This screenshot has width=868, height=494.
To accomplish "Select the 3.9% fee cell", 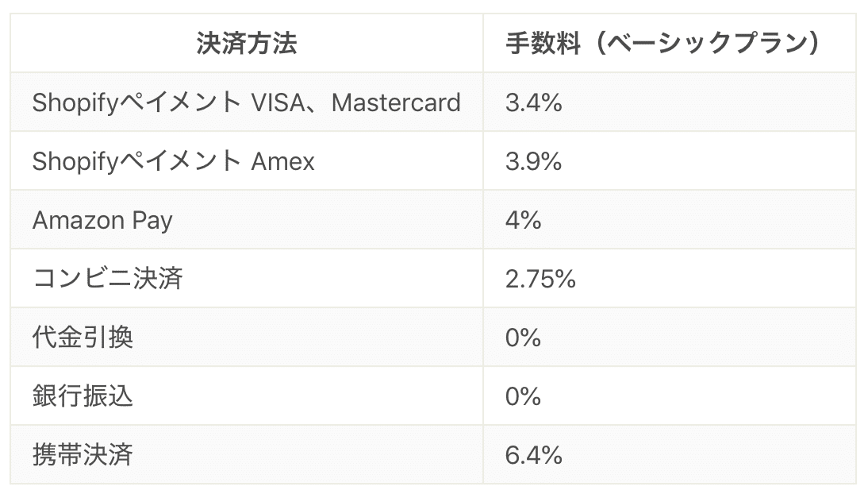I will tap(533, 161).
